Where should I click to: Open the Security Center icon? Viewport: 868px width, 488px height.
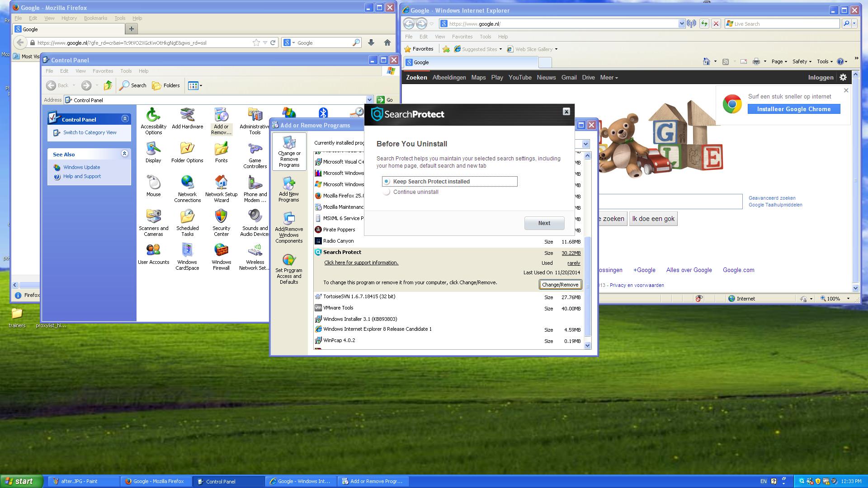221,223
